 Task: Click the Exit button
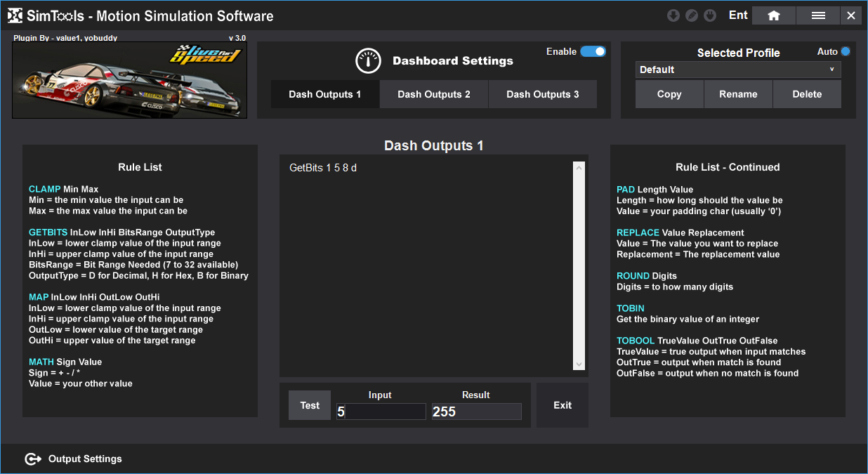point(563,405)
